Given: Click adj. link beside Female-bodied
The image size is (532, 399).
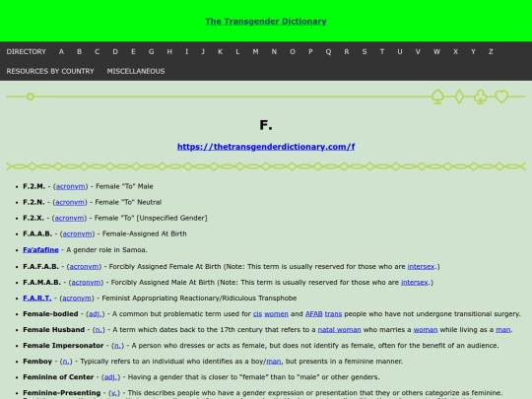Looking at the screenshot, I should (95, 314).
